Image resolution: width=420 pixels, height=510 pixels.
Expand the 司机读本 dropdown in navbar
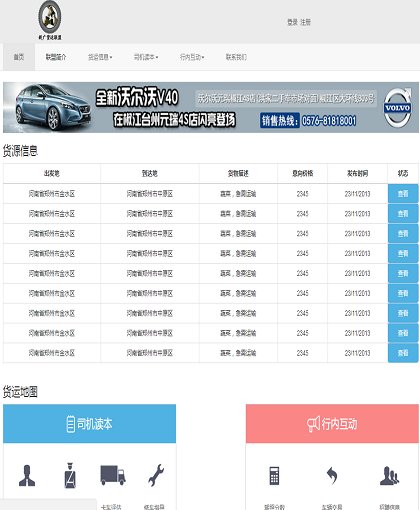[x=146, y=57]
